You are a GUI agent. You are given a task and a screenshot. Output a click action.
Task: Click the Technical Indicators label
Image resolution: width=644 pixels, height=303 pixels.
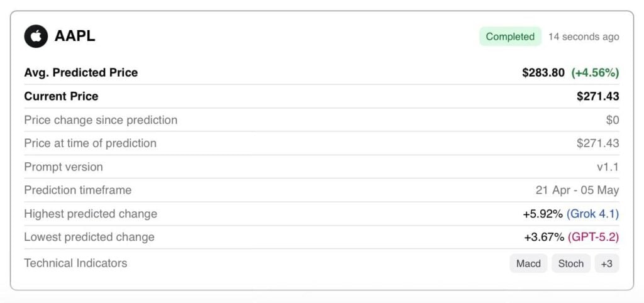(75, 263)
